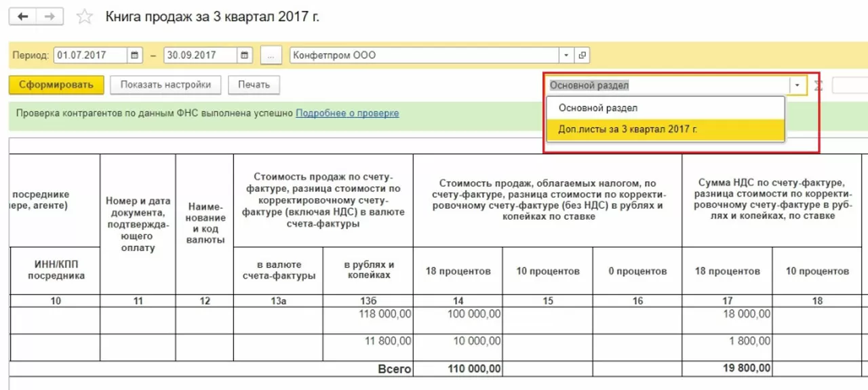Add report to favorites with star icon
The height and width of the screenshot is (390, 868).
point(85,17)
